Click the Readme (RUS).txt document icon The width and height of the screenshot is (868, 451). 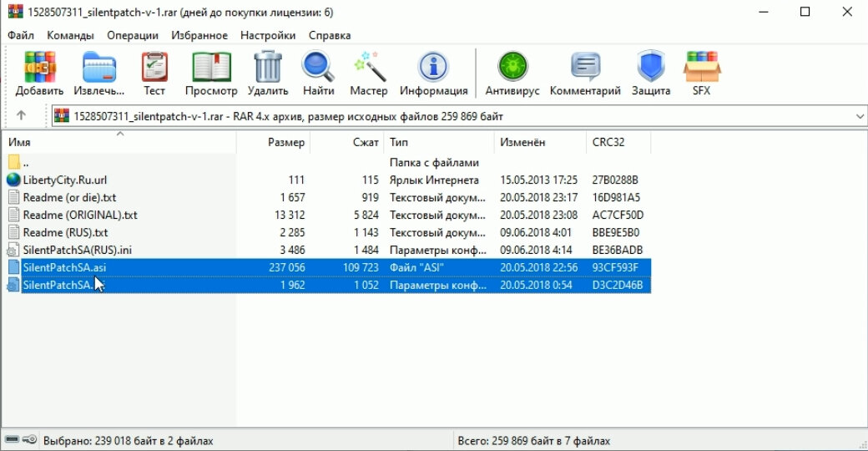pyautogui.click(x=14, y=232)
